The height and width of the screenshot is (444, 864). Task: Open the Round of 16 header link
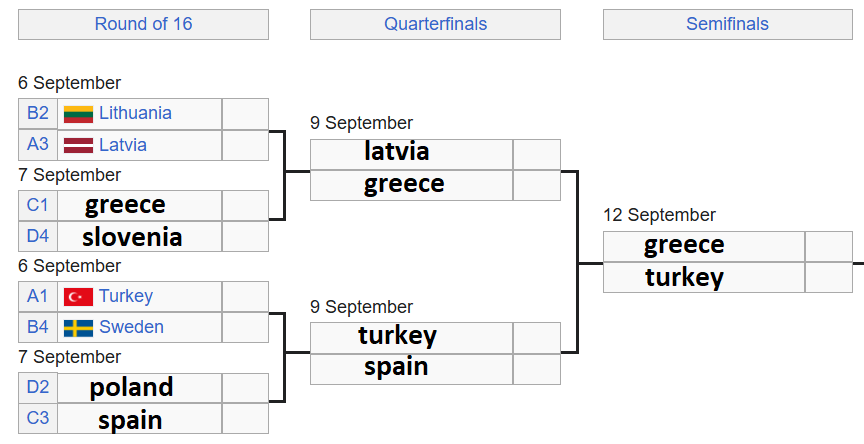[143, 24]
